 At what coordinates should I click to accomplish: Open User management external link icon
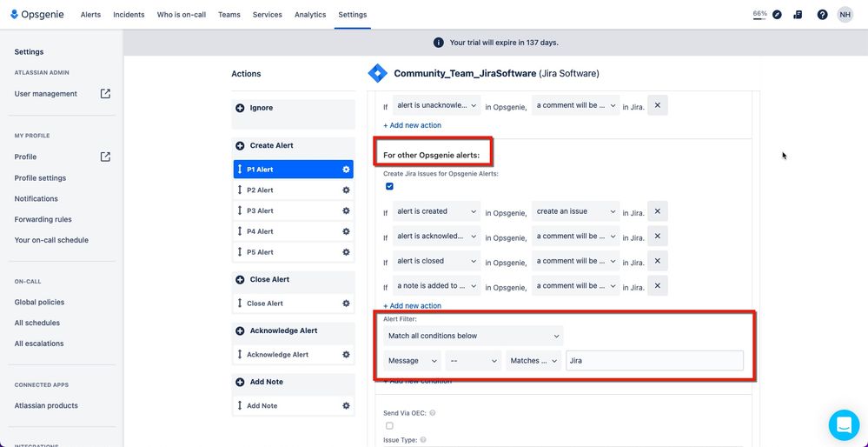click(x=105, y=94)
